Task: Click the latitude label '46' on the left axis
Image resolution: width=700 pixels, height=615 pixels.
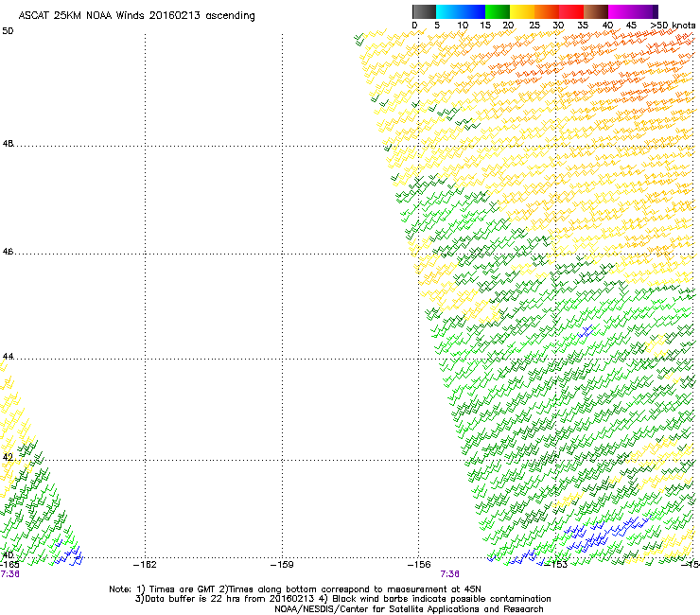Action: (8, 252)
